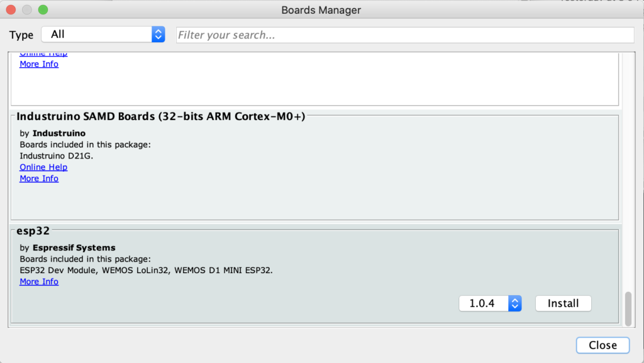This screenshot has width=644, height=363.
Task: Open More Info link under Industruino
Action: [x=39, y=179]
